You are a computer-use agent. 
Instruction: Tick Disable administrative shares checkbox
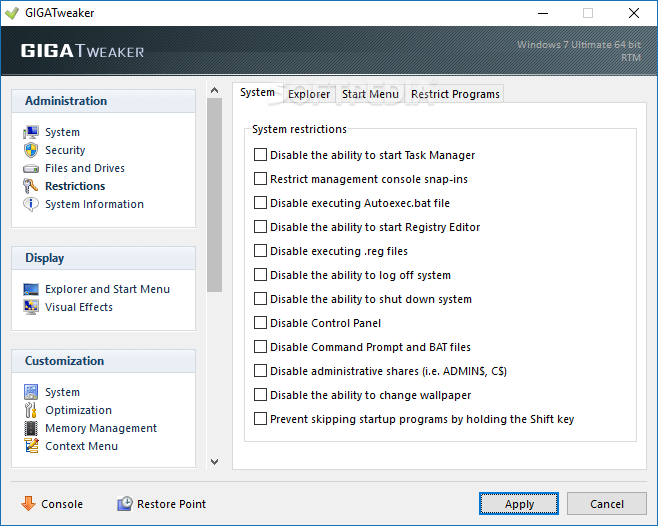(260, 371)
